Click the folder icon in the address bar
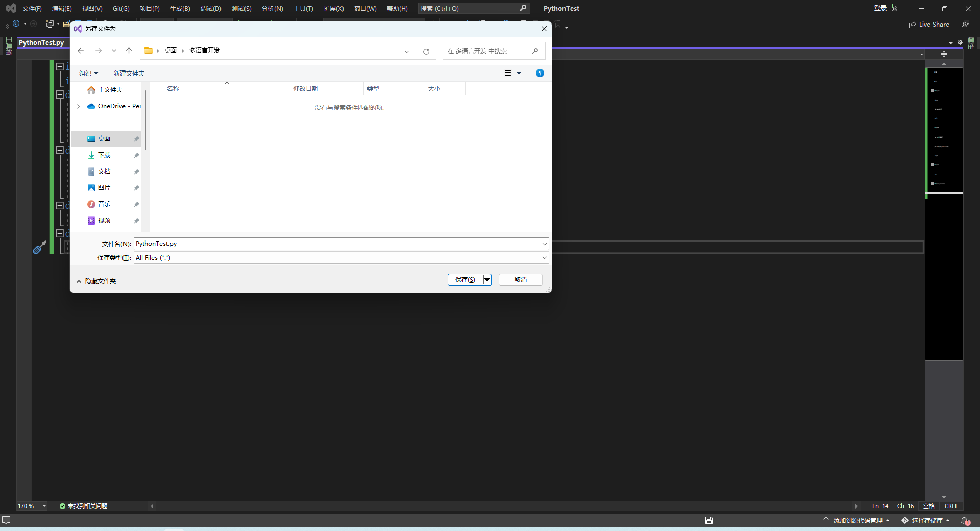980x531 pixels. 149,50
